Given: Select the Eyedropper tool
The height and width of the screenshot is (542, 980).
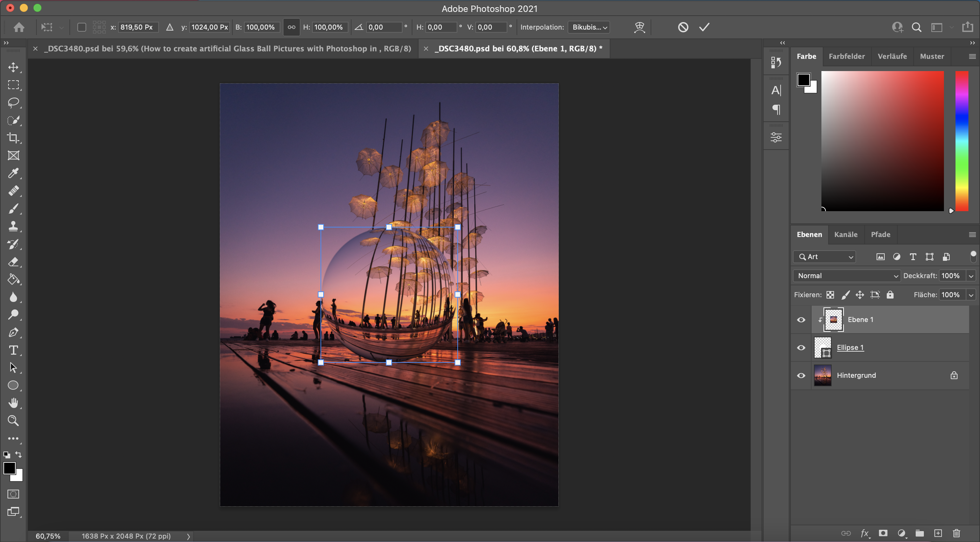Looking at the screenshot, I should coord(13,173).
